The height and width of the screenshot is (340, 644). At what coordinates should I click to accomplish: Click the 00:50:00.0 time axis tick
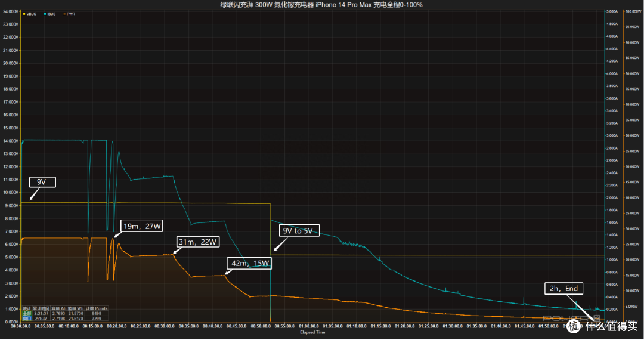tap(261, 326)
